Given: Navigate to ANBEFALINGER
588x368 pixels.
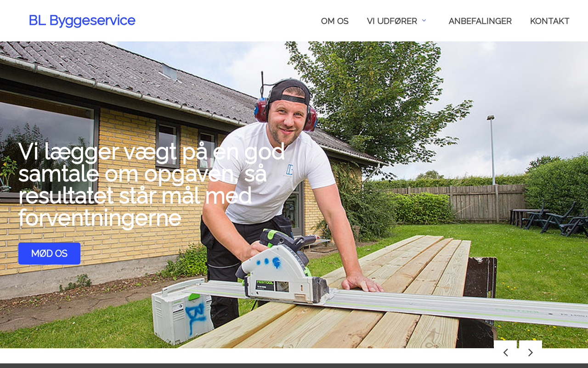Looking at the screenshot, I should [x=480, y=21].
